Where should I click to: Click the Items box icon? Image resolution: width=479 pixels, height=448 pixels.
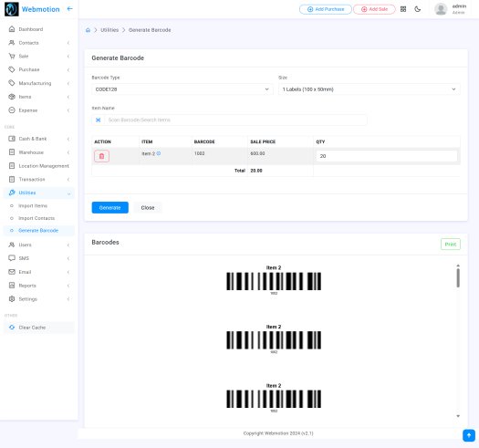point(12,97)
